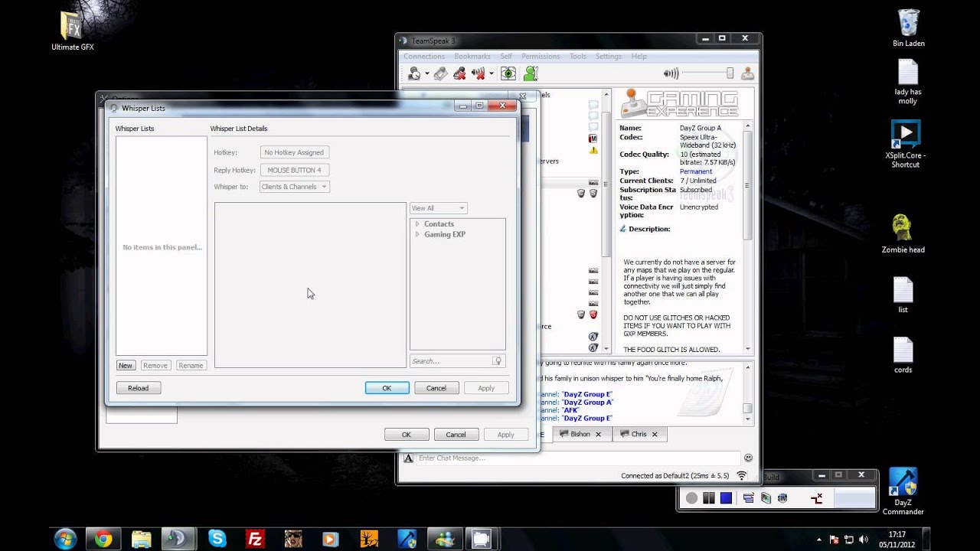Click the yellow warning triangle icon
The width and height of the screenshot is (980, 551).
593,150
